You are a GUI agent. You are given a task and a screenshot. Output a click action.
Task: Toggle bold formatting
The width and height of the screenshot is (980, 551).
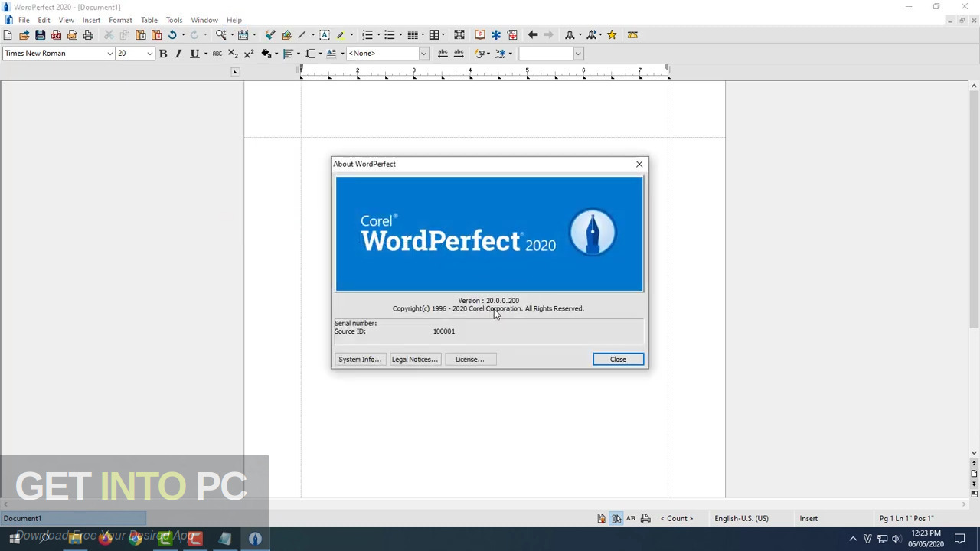click(163, 53)
